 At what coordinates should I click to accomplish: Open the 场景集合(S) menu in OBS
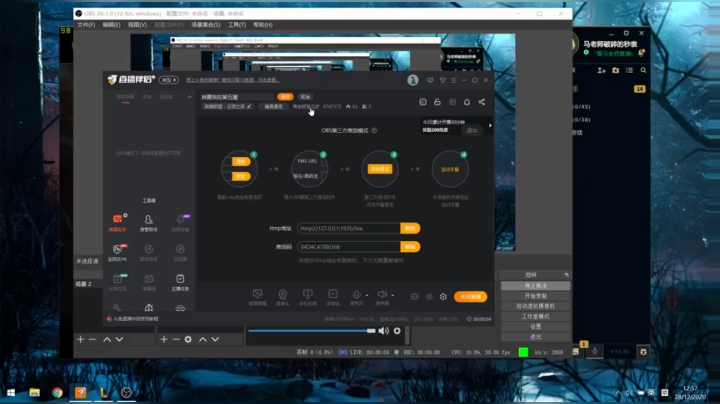(206, 25)
